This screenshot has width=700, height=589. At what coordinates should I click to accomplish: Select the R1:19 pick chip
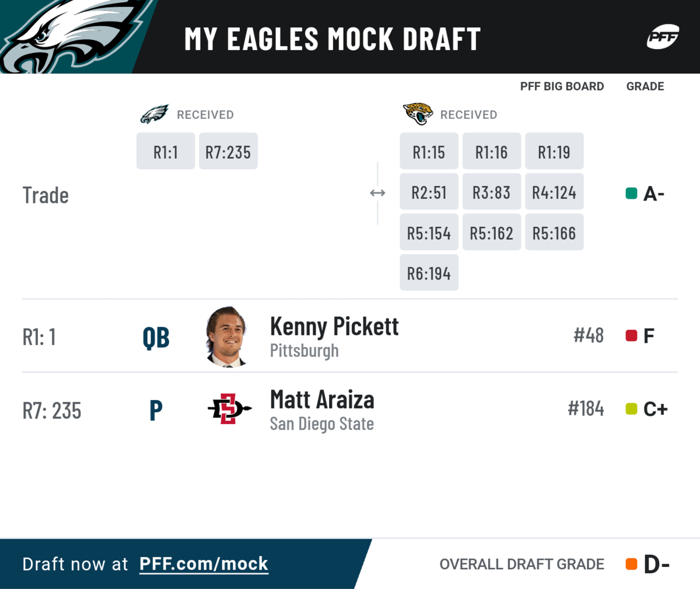(x=554, y=151)
